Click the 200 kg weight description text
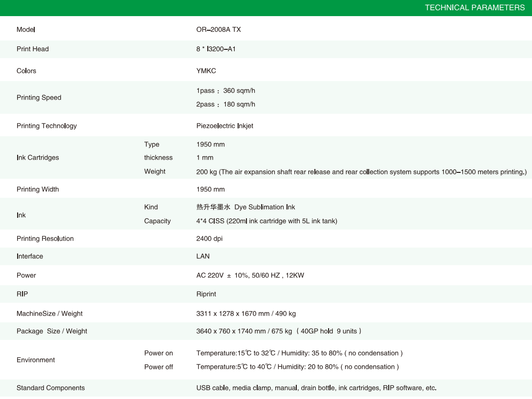 point(361,172)
